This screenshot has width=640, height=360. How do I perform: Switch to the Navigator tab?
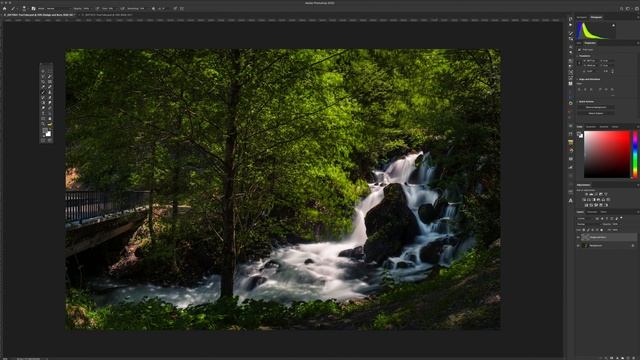(581, 17)
